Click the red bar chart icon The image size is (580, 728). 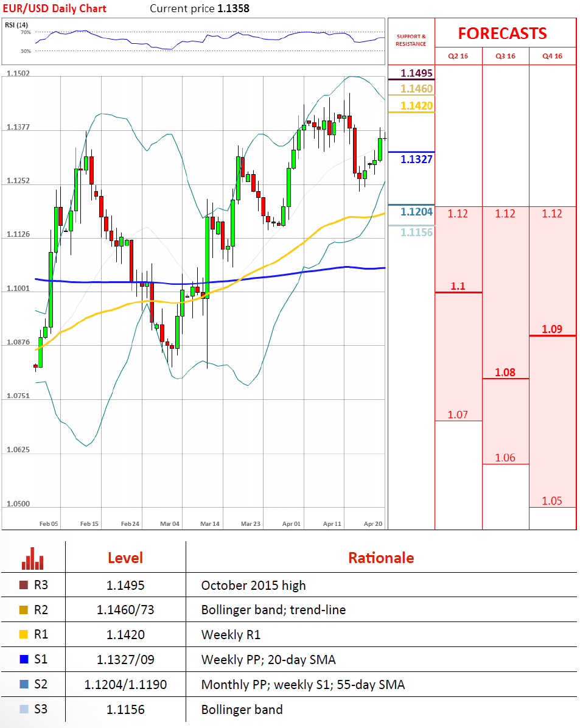click(x=32, y=559)
